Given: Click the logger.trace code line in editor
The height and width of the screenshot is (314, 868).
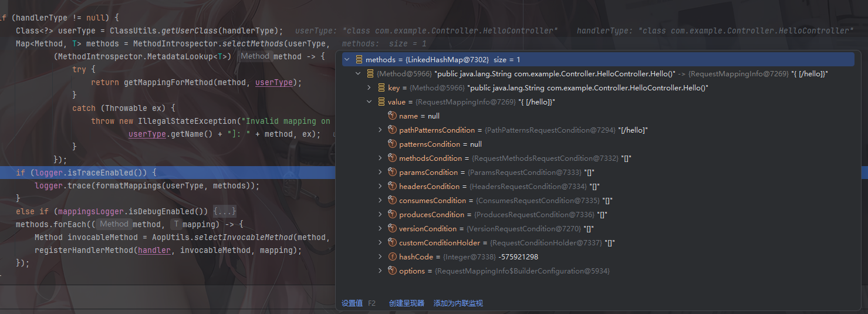Looking at the screenshot, I should click(147, 185).
